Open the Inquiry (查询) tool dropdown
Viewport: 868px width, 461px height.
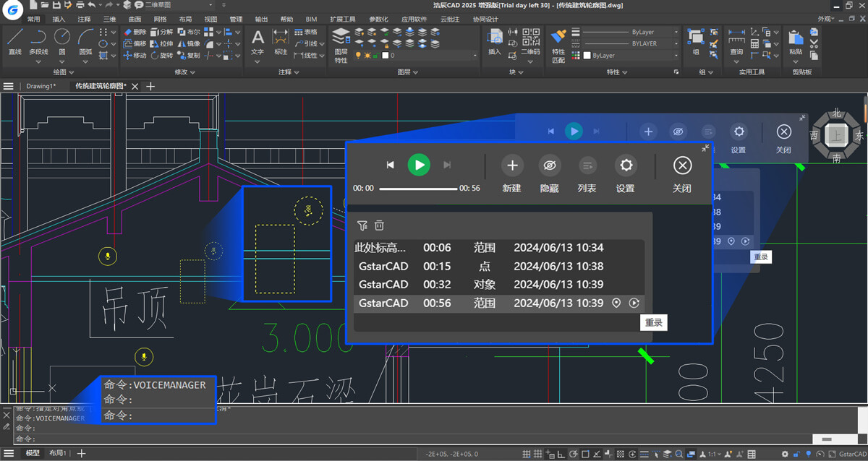[736, 61]
